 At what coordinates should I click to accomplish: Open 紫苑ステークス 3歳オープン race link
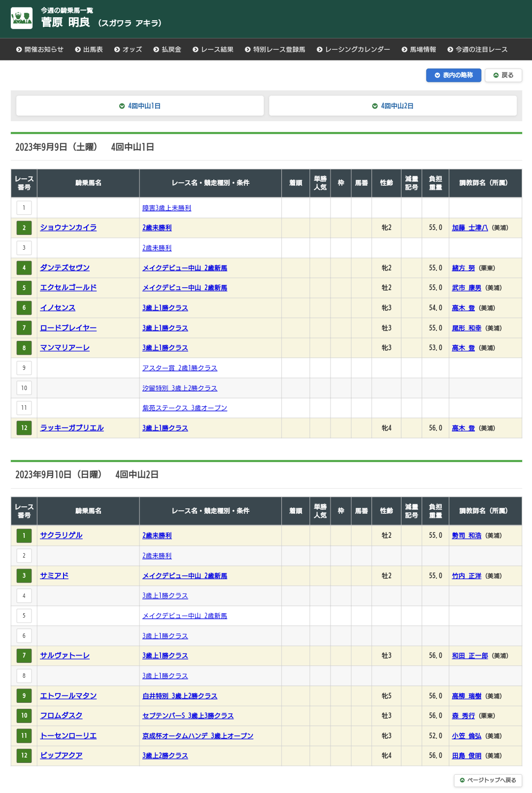pyautogui.click(x=185, y=408)
